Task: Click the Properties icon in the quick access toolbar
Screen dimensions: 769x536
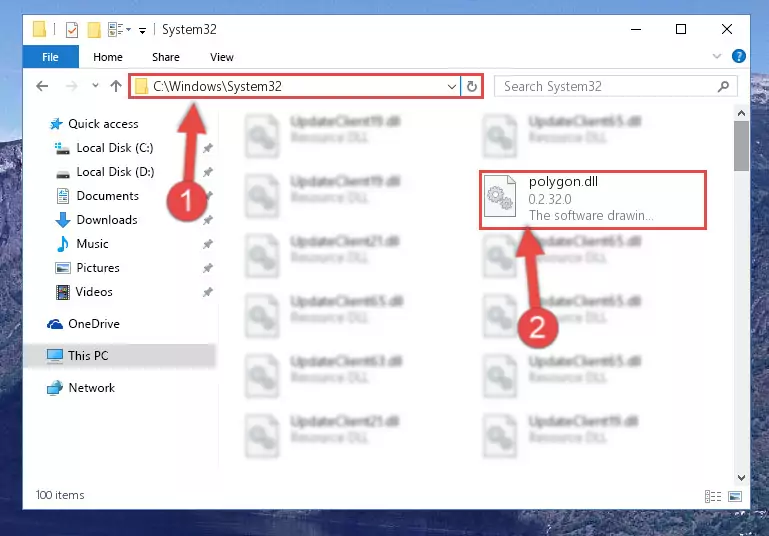Action: click(x=72, y=29)
